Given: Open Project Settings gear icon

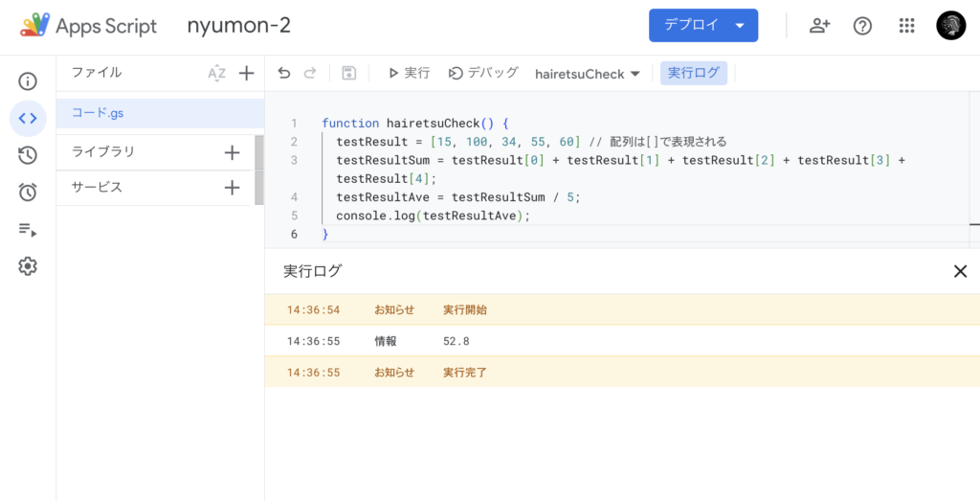Looking at the screenshot, I should (28, 266).
